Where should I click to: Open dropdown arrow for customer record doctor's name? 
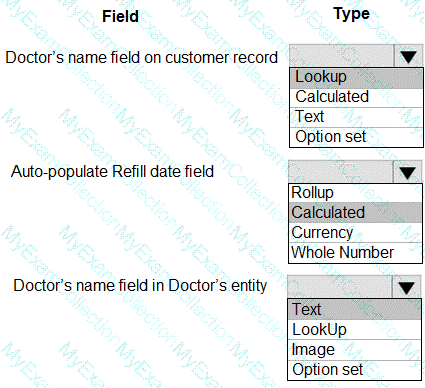pyautogui.click(x=408, y=56)
